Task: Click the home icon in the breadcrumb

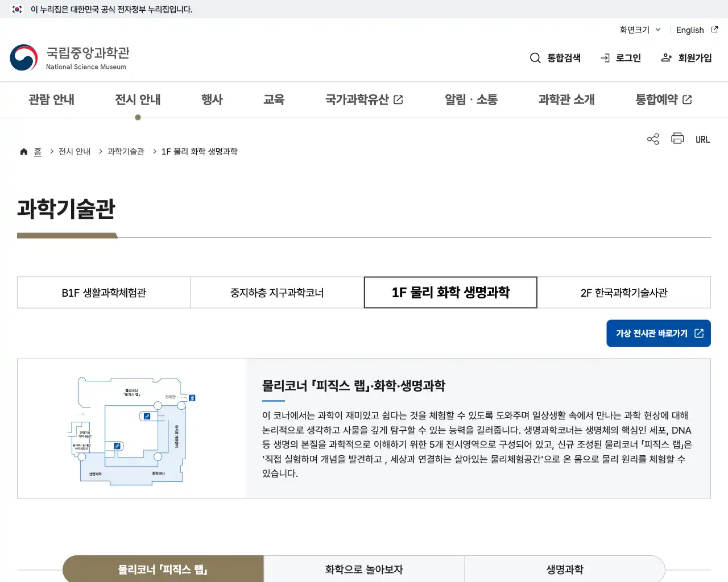Action: (x=23, y=151)
